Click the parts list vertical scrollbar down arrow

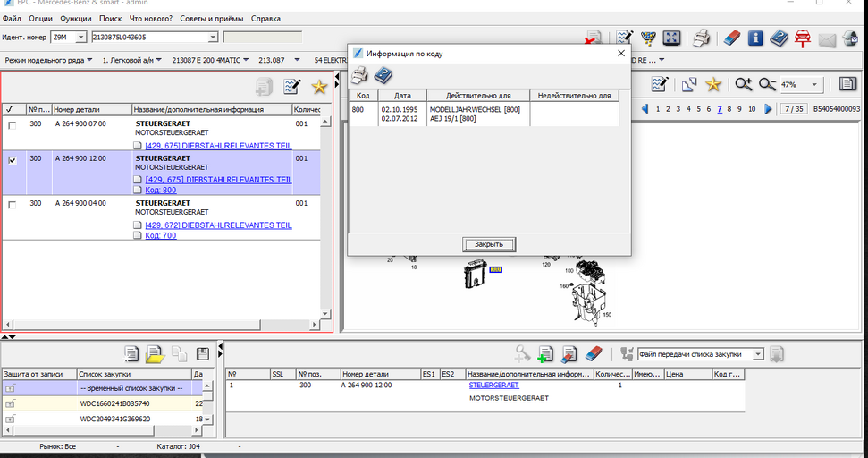click(x=325, y=313)
